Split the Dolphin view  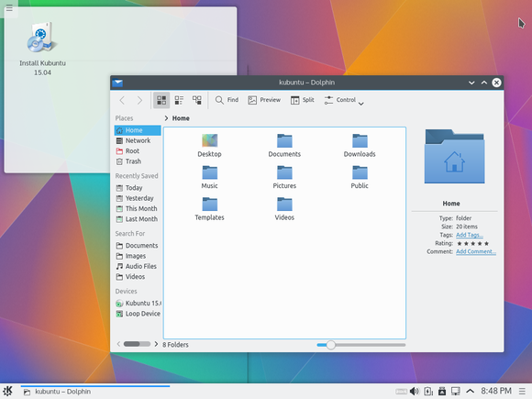click(x=303, y=100)
